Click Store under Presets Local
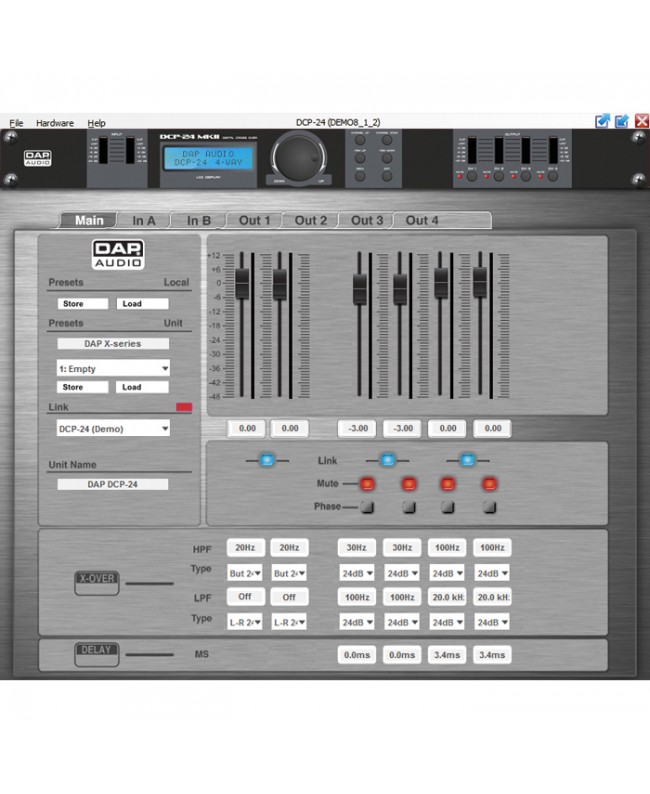The height and width of the screenshot is (794, 650). [83, 303]
